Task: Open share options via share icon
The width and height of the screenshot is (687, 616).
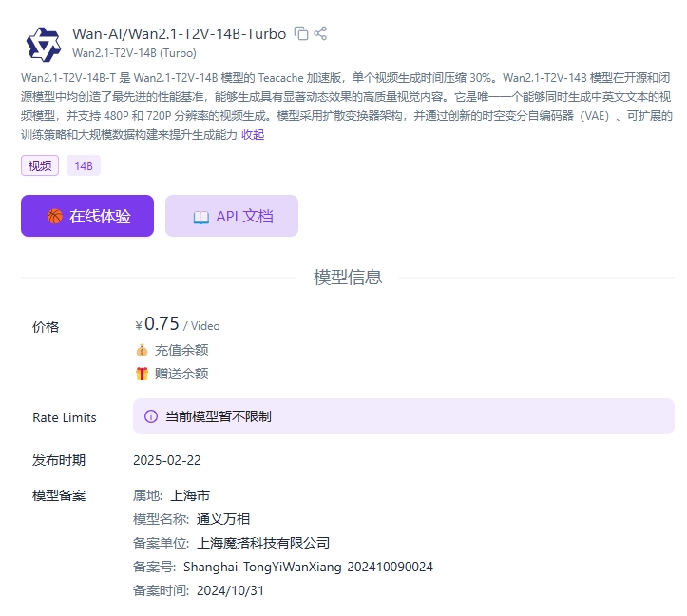Action: tap(320, 33)
